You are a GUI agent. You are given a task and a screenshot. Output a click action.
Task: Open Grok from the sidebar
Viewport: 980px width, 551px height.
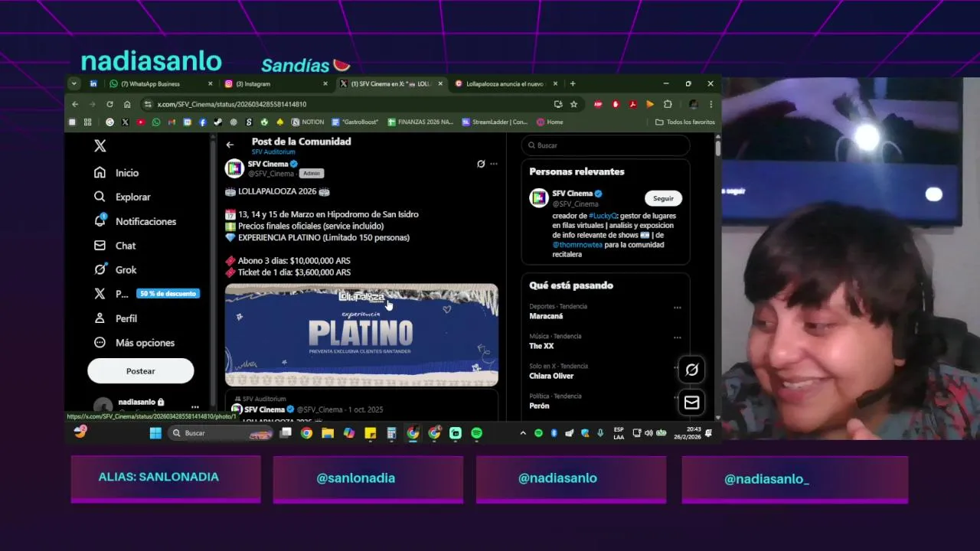click(x=116, y=269)
